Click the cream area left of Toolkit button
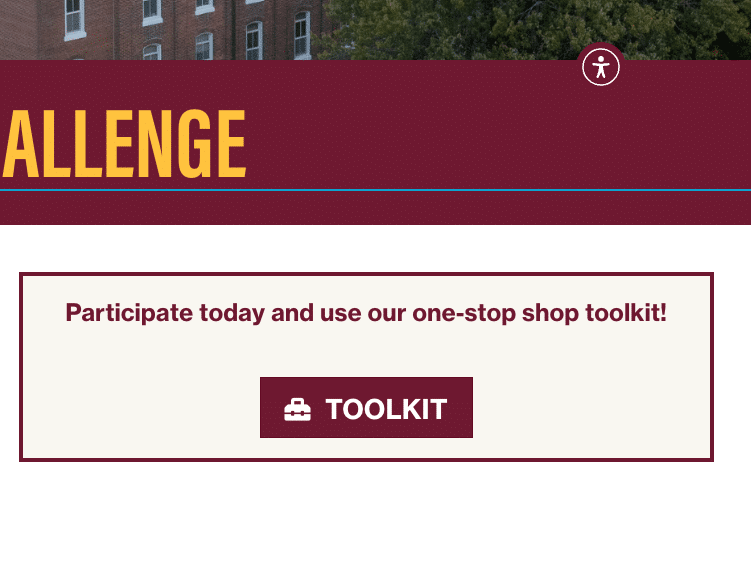This screenshot has width=751, height=586. 140,408
